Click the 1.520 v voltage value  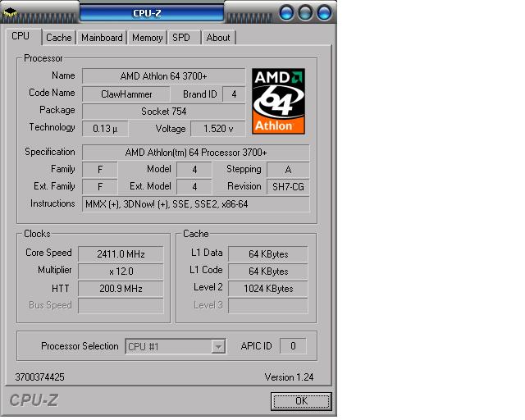pos(218,129)
